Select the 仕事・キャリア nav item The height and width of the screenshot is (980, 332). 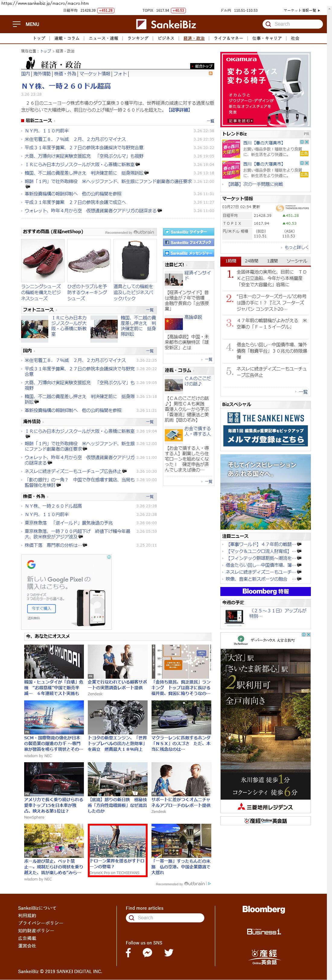267,38
